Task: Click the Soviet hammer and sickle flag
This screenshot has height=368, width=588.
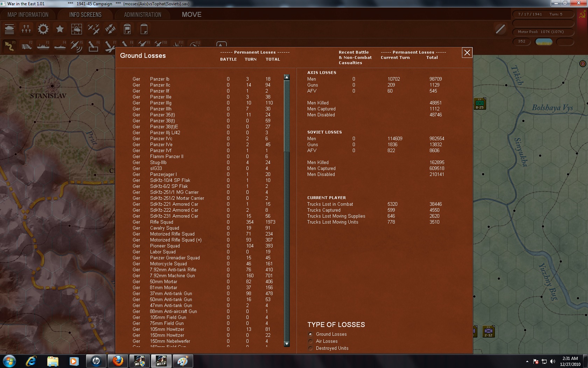Action: tap(582, 15)
